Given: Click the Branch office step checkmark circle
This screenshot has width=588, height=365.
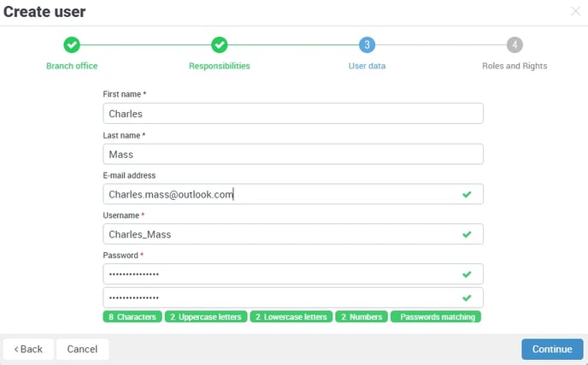Looking at the screenshot, I should [x=72, y=45].
